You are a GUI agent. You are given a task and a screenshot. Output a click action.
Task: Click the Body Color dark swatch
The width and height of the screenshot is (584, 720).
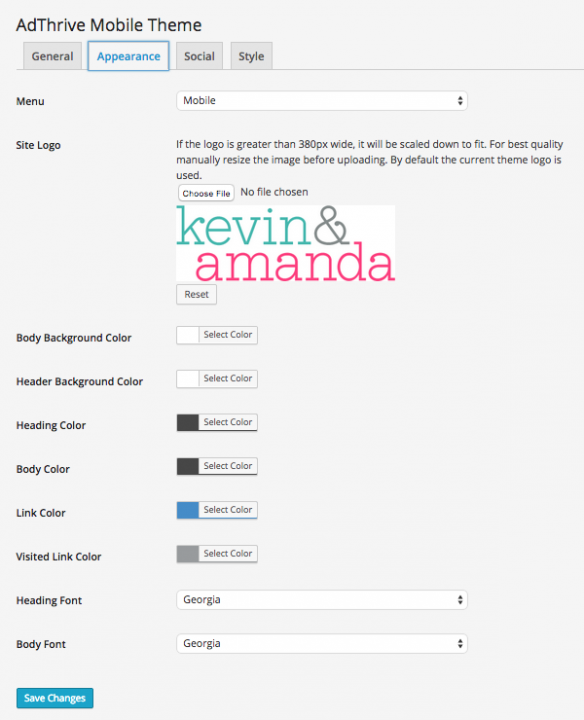[x=188, y=466]
